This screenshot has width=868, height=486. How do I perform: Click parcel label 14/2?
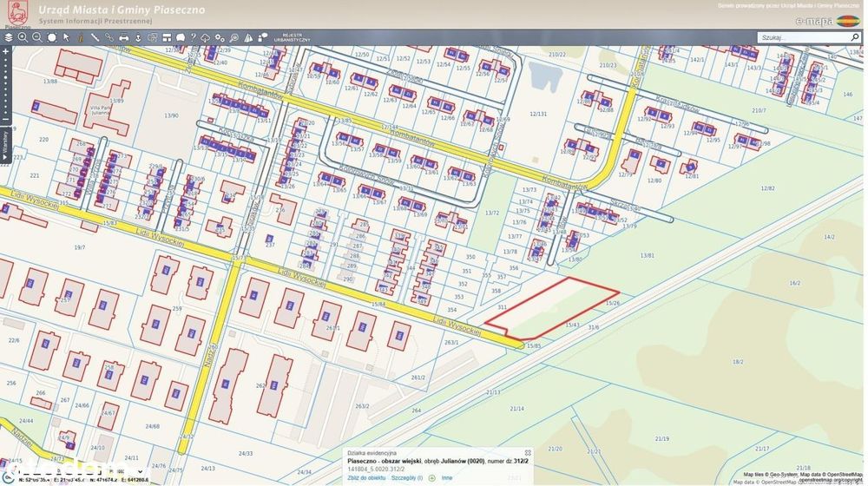[829, 237]
